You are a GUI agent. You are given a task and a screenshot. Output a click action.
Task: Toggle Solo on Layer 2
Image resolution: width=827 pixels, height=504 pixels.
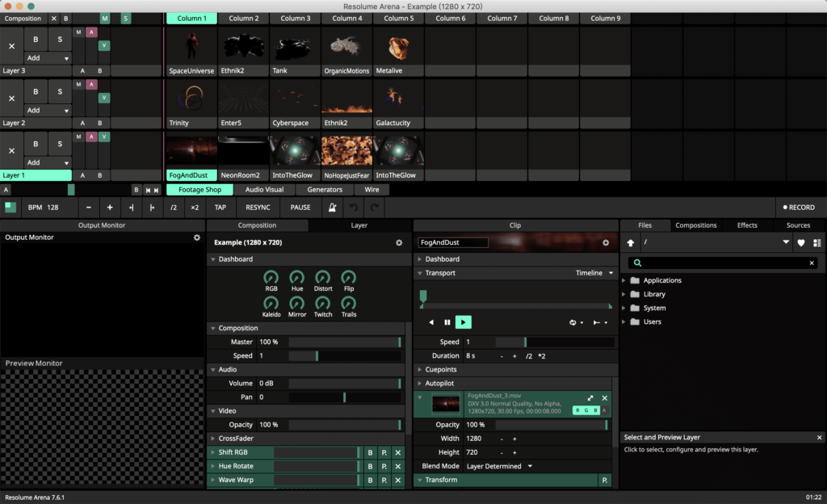(60, 91)
